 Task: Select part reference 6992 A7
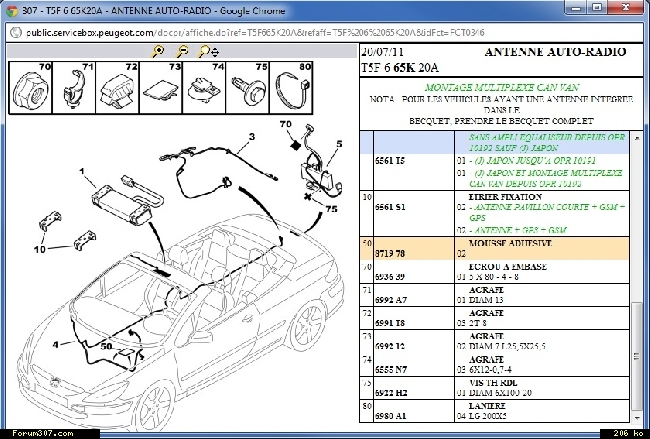(x=391, y=300)
